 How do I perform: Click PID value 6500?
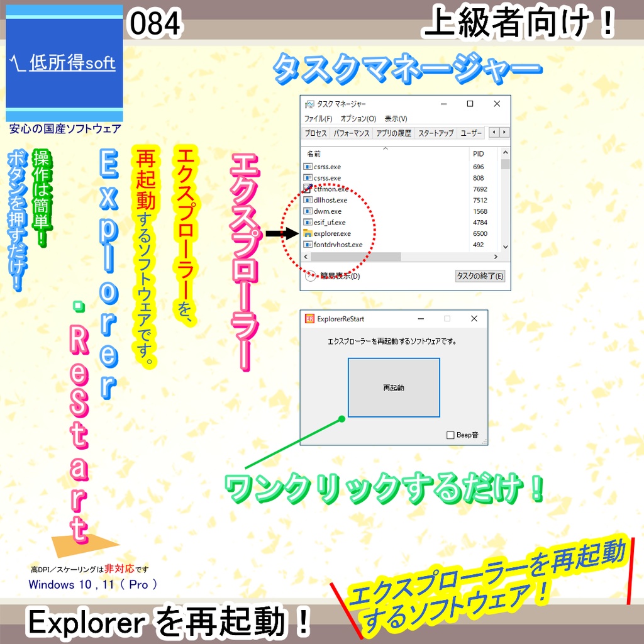pos(480,233)
